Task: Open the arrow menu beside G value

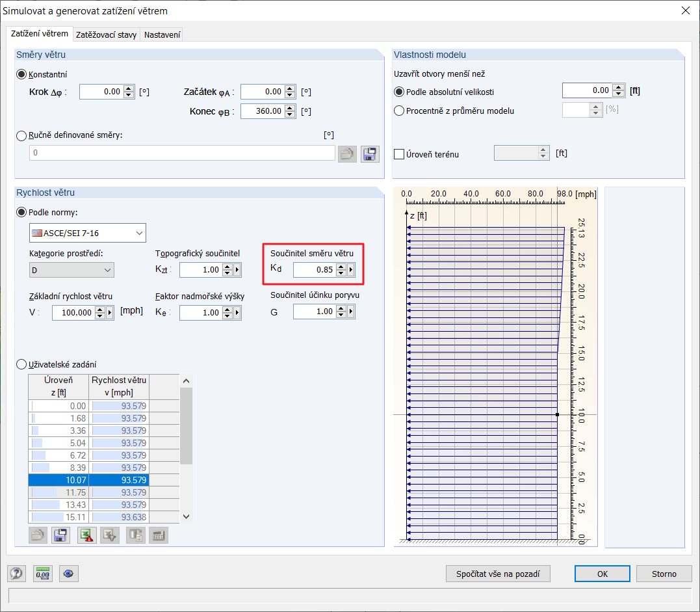Action: 351,312
